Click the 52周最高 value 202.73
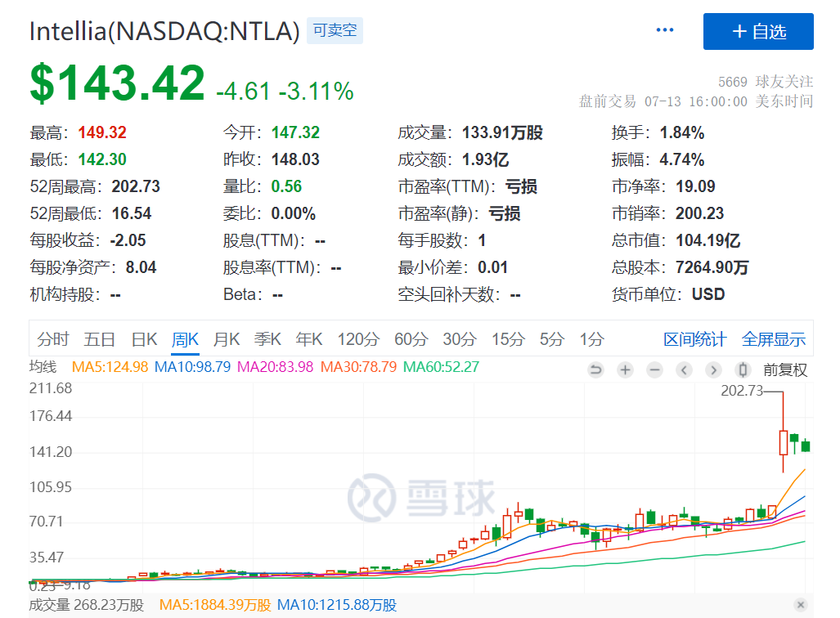840x618 pixels. [136, 186]
